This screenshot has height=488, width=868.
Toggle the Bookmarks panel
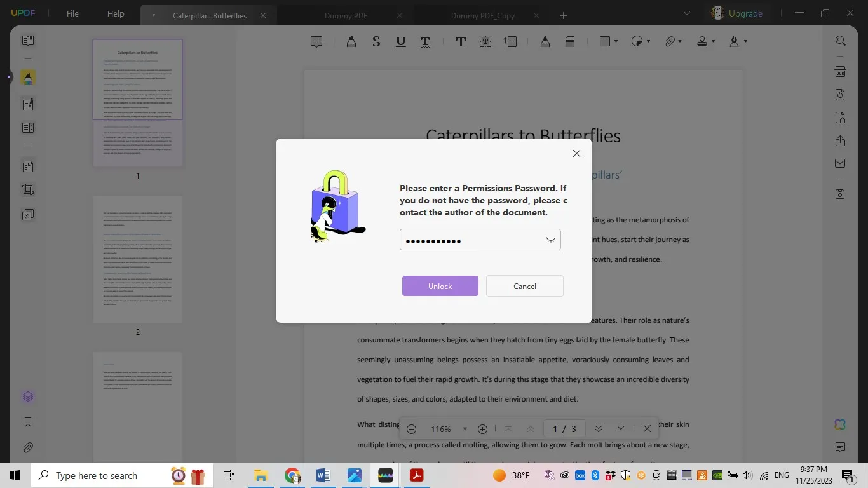pos(28,421)
